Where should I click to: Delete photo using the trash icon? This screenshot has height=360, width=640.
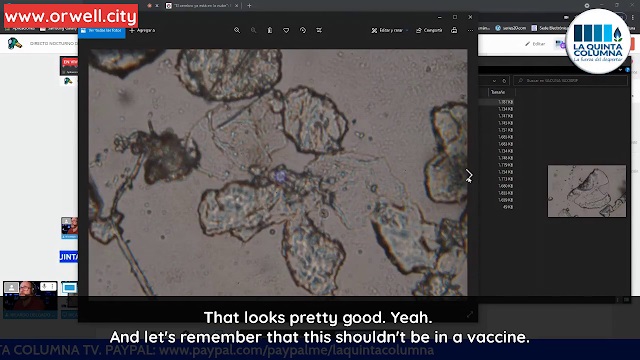(270, 30)
